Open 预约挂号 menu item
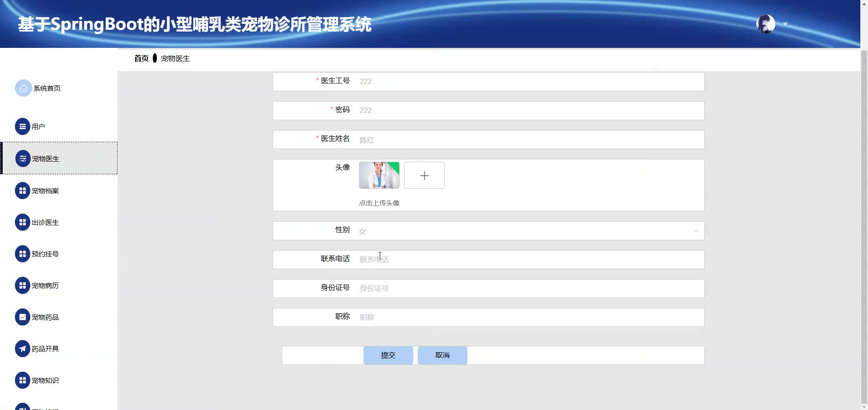This screenshot has width=868, height=410. tap(59, 254)
